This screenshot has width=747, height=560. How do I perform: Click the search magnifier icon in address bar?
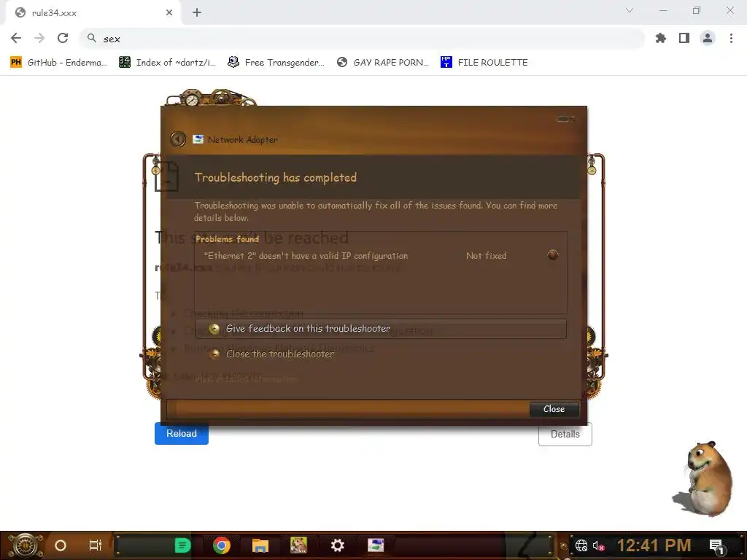point(92,38)
